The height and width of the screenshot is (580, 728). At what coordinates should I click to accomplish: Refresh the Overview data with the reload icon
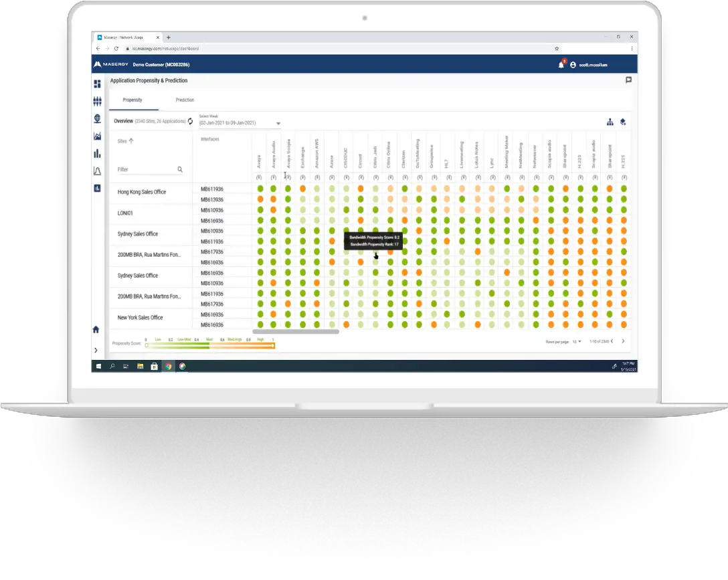pos(190,122)
